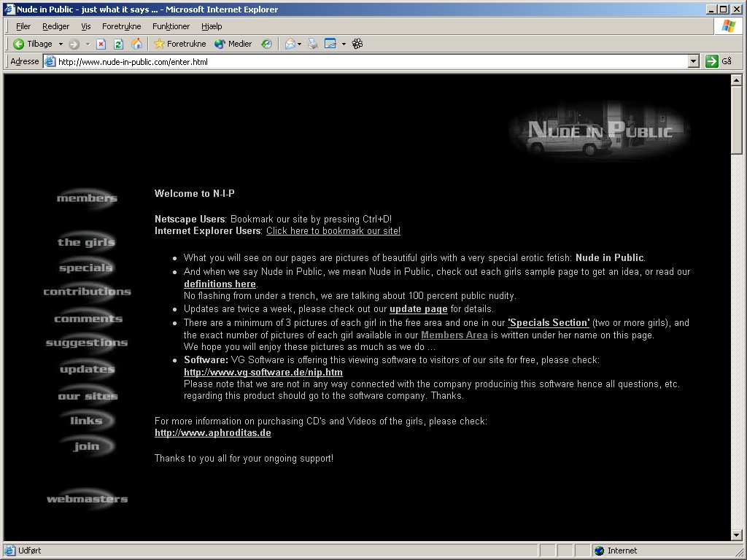Expand the address bar dropdown

[694, 61]
